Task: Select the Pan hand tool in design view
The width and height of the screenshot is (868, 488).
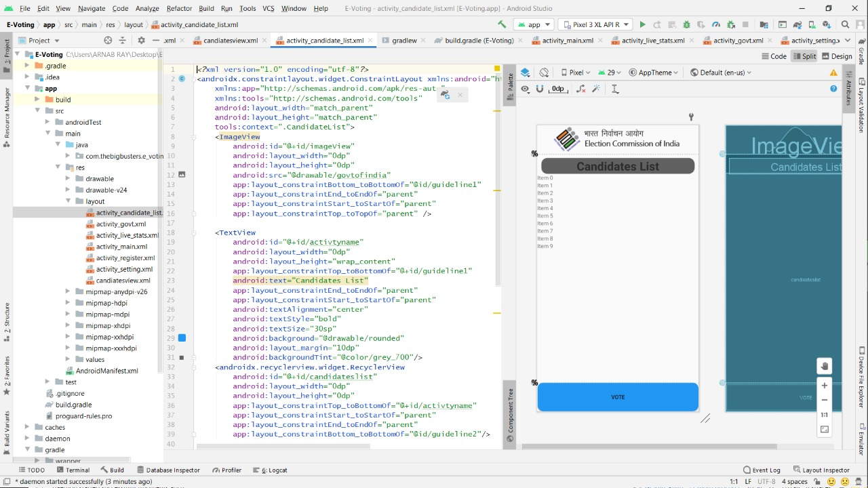Action: [x=825, y=367]
